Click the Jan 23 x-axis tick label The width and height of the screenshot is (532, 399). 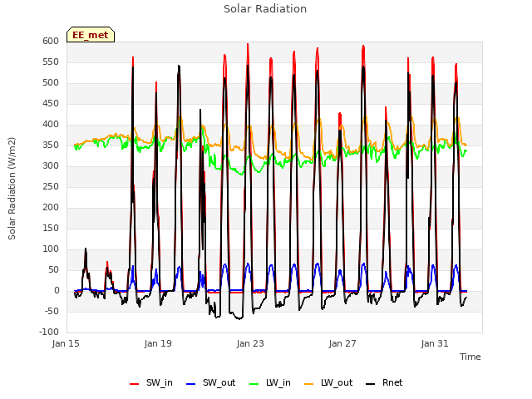point(250,343)
